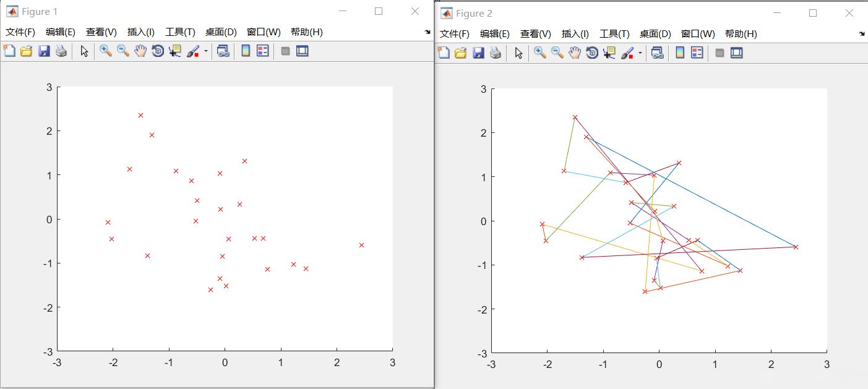The height and width of the screenshot is (389, 868).
Task: Open 插入(I) menu in Figure 1
Action: pos(141,32)
